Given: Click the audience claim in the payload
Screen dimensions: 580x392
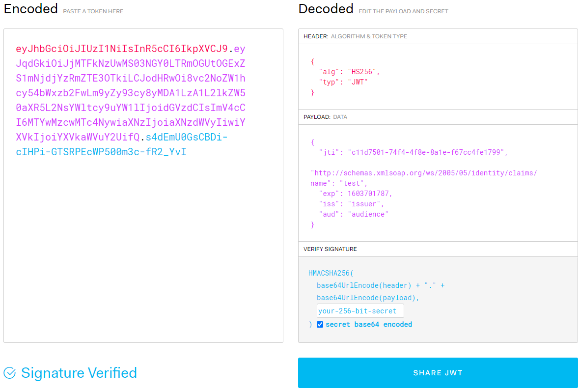Looking at the screenshot, I should [371, 214].
